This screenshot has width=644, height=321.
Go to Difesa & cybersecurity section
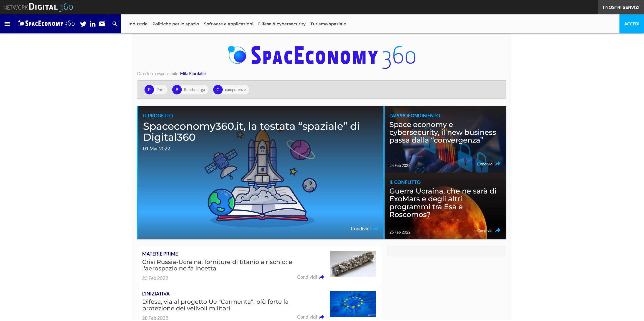(x=282, y=24)
